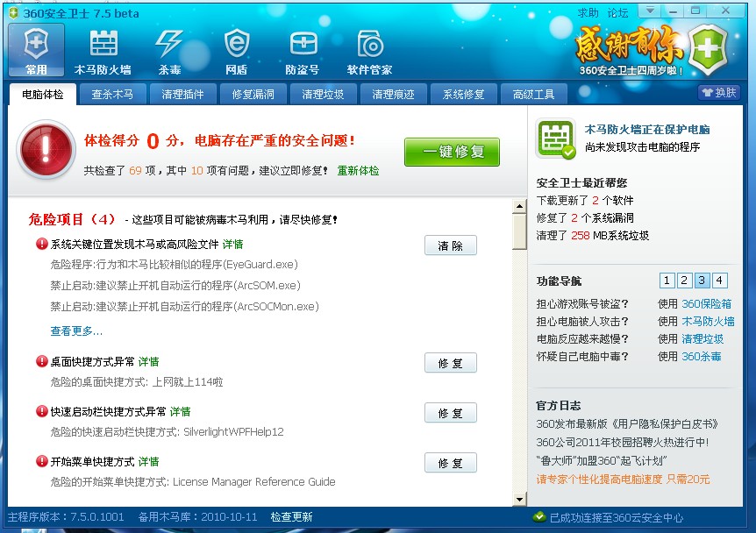Switch to the 高级工具 tab
Screen dimensions: 756x533
[534, 95]
